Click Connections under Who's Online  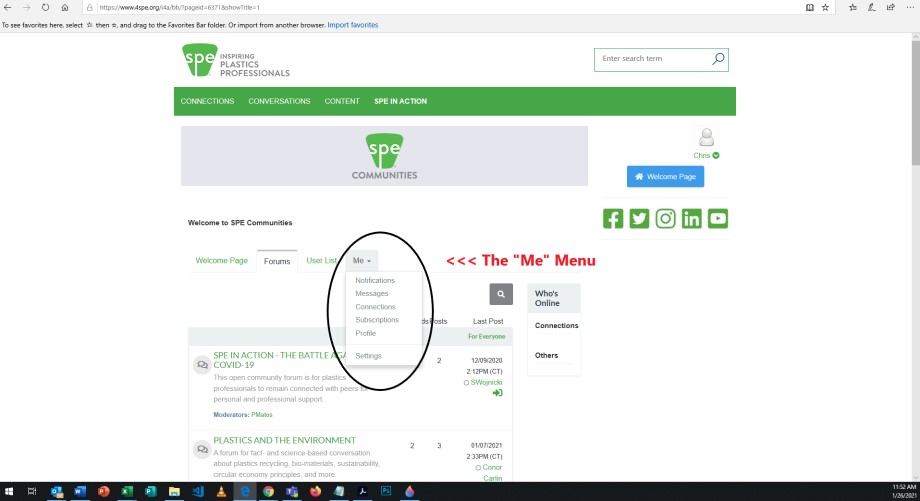pyautogui.click(x=556, y=326)
